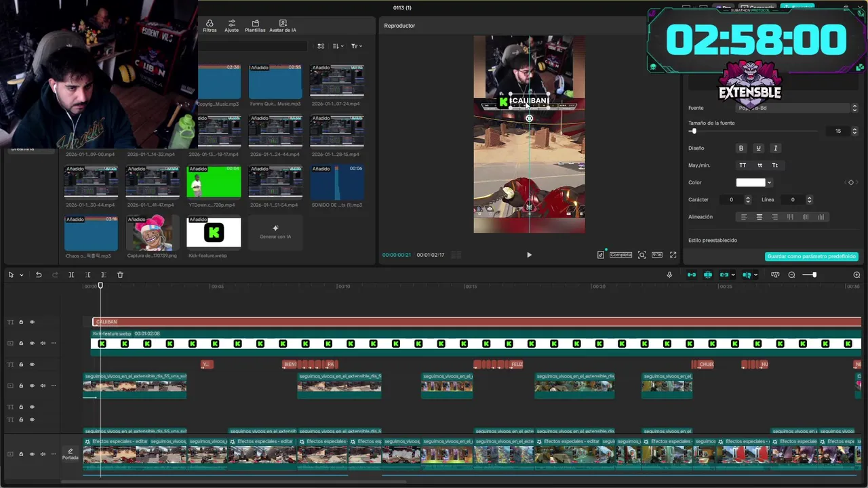Click the Portada cover button
The image size is (868, 488).
pyautogui.click(x=71, y=454)
